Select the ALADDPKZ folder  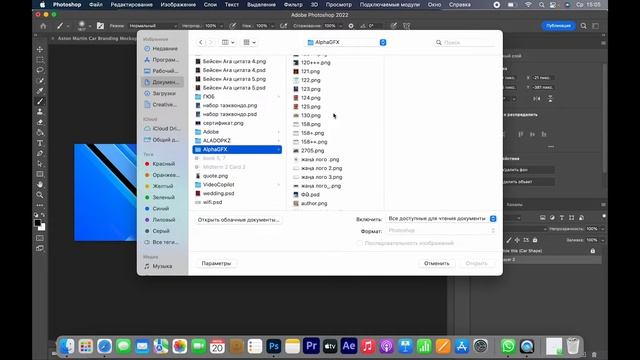(x=216, y=141)
